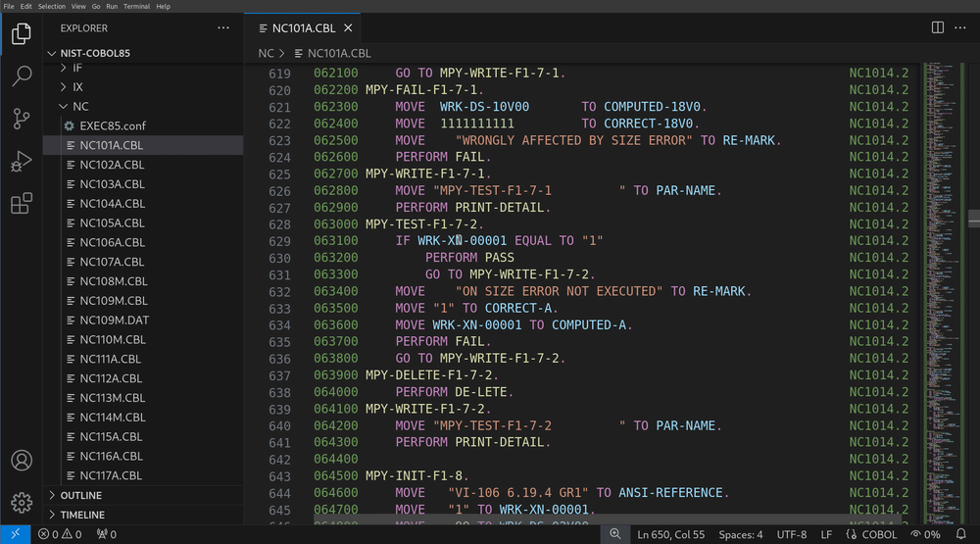Open the Source Control view
This screenshot has height=544, width=980.
click(22, 119)
